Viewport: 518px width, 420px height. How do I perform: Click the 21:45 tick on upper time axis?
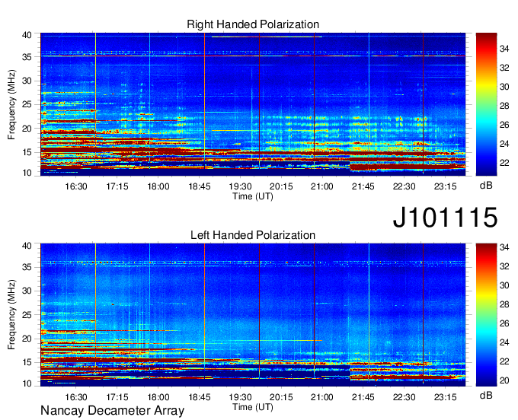[363, 186]
